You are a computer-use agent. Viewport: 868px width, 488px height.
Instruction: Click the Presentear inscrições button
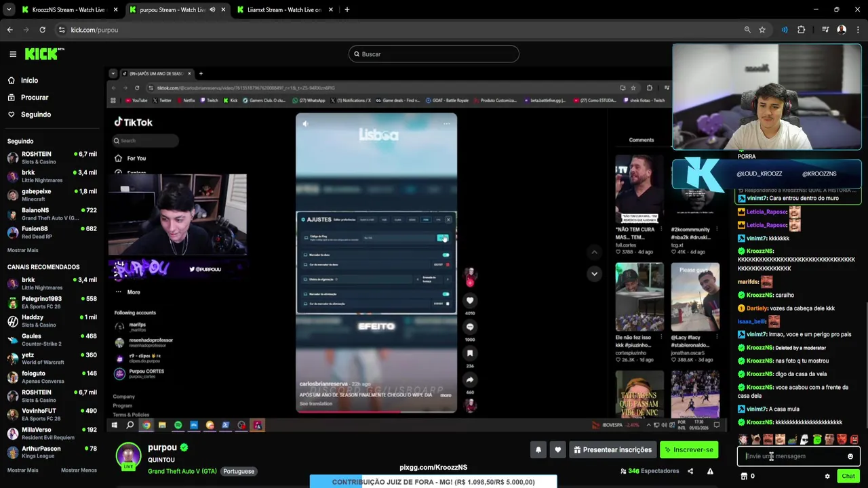pos(612,449)
